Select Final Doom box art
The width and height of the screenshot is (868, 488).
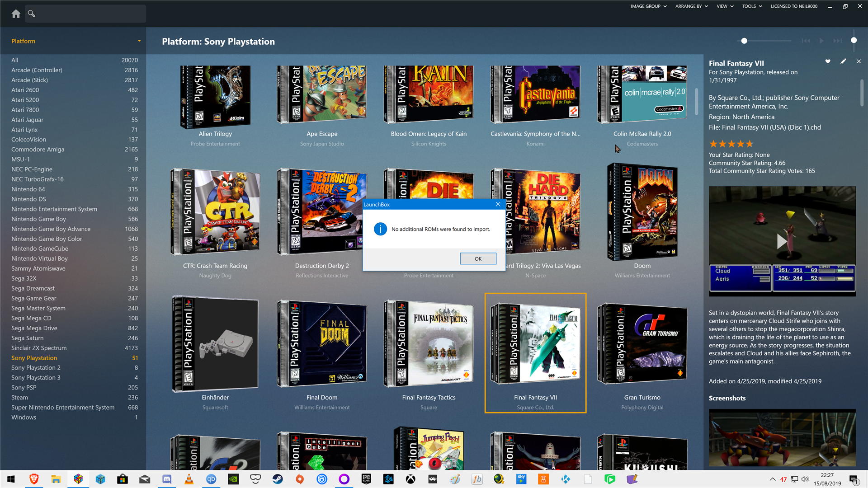[322, 344]
